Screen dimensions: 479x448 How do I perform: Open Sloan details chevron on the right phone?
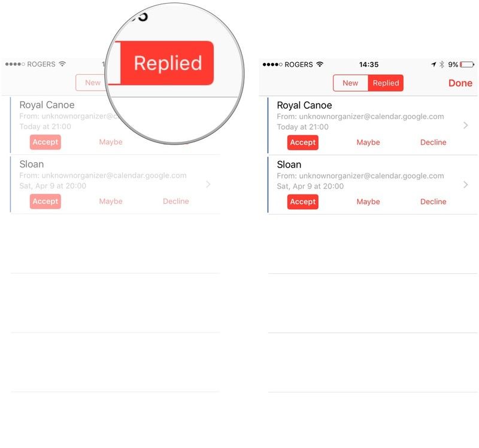465,185
